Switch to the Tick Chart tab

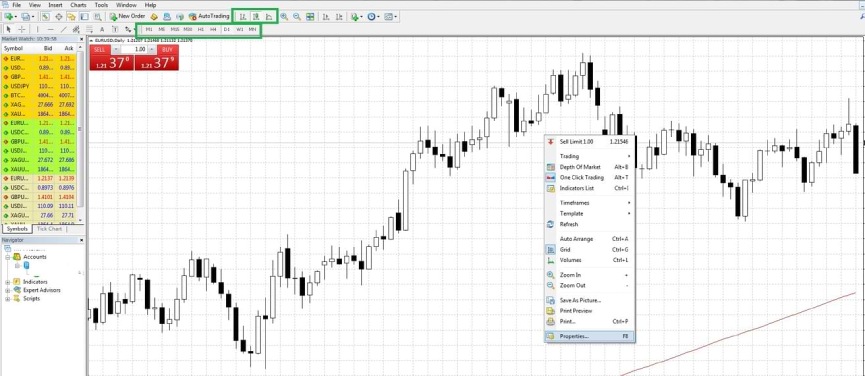(50, 229)
